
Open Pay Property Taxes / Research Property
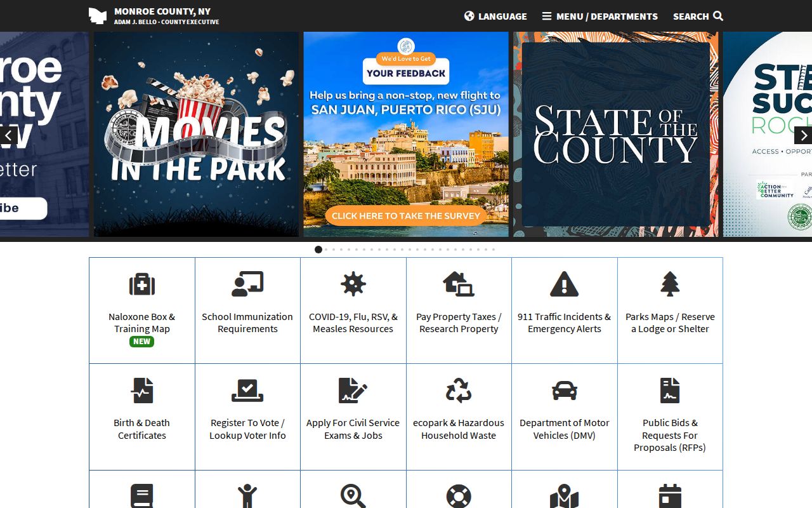459,323
